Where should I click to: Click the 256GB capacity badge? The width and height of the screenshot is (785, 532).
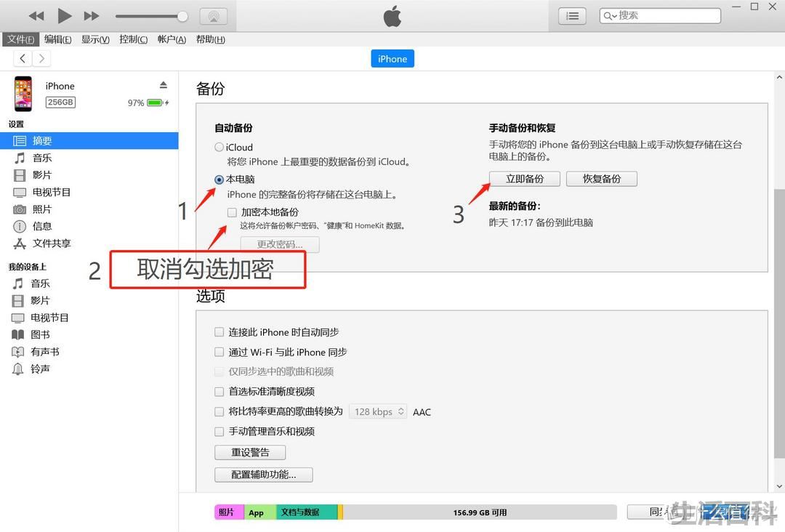[x=60, y=102]
